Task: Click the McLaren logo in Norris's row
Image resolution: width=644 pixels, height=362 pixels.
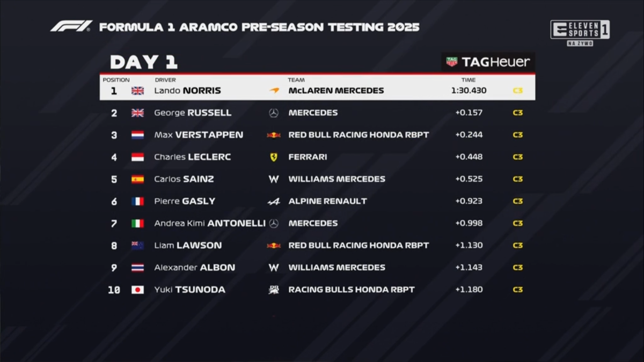Action: [x=274, y=91]
